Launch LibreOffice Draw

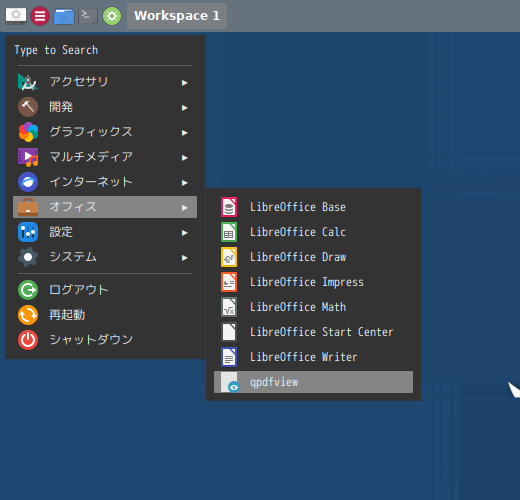click(x=313, y=257)
